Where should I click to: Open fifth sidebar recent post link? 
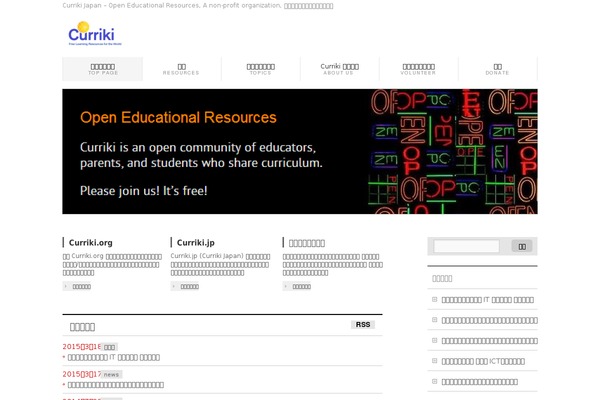(x=479, y=382)
